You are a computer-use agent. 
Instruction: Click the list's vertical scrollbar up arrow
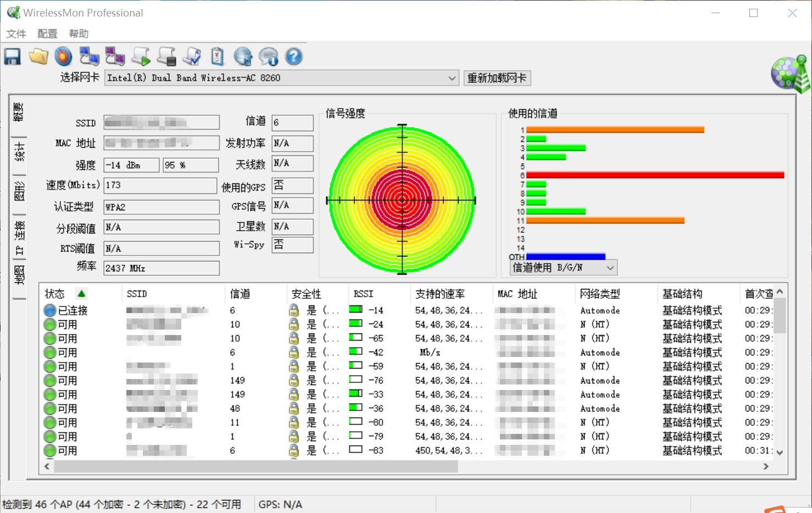tap(780, 292)
